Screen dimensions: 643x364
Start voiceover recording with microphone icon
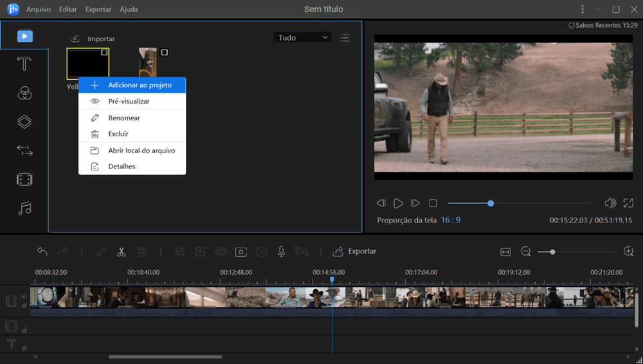[282, 251]
